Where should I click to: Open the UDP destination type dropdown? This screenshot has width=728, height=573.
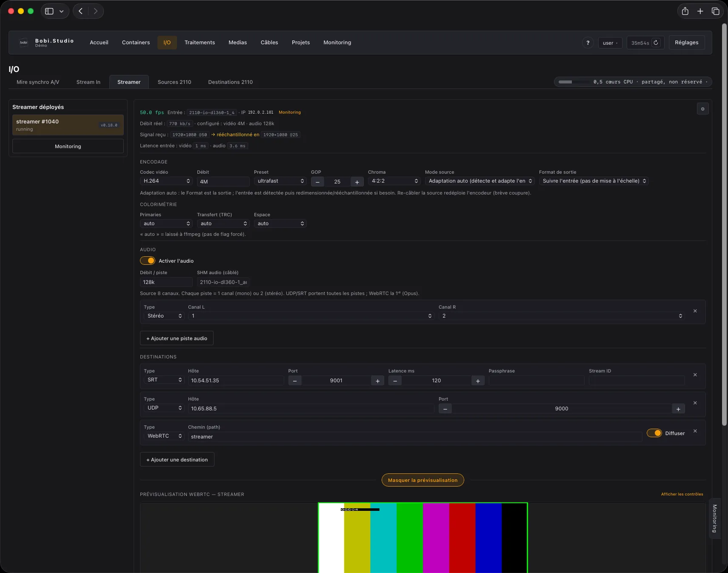point(164,408)
